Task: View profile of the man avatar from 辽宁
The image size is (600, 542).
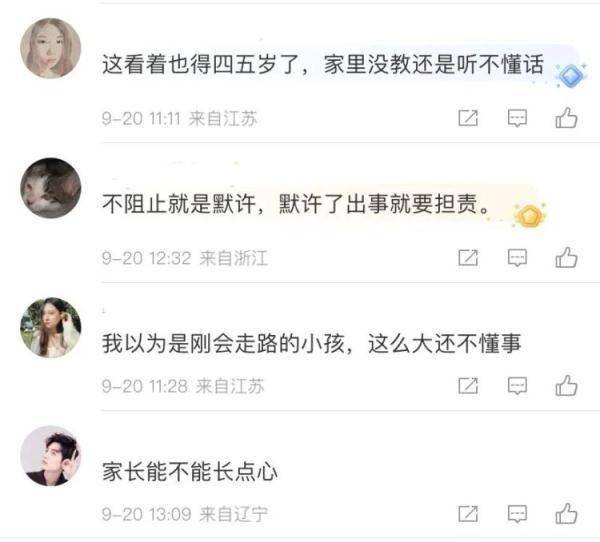Action: tap(51, 456)
